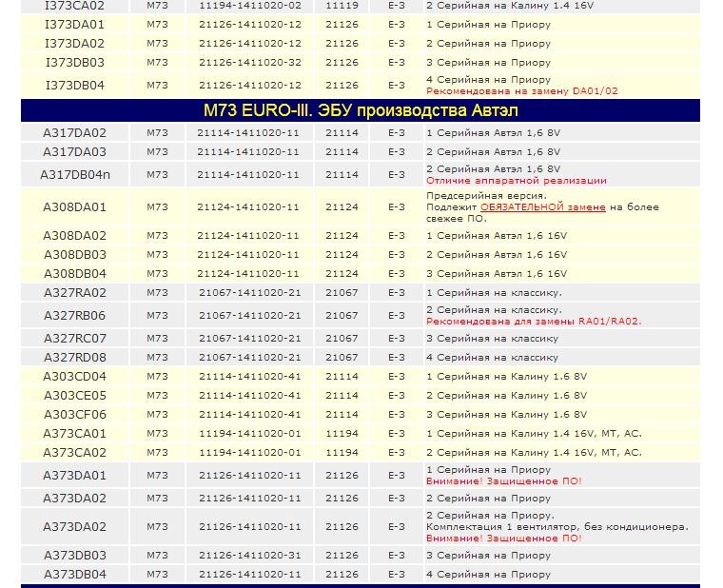Click note 'Рекомендована для замены RA01/RA02.'

click(534, 321)
